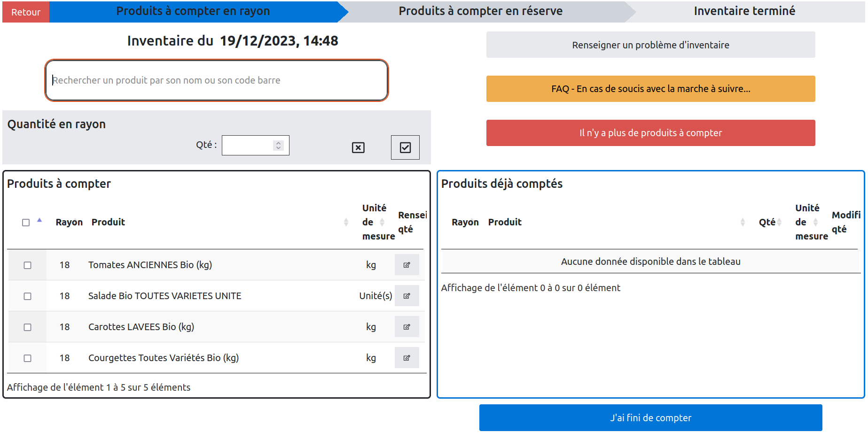Click the Produit header in Produits déjà comptés

point(505,222)
